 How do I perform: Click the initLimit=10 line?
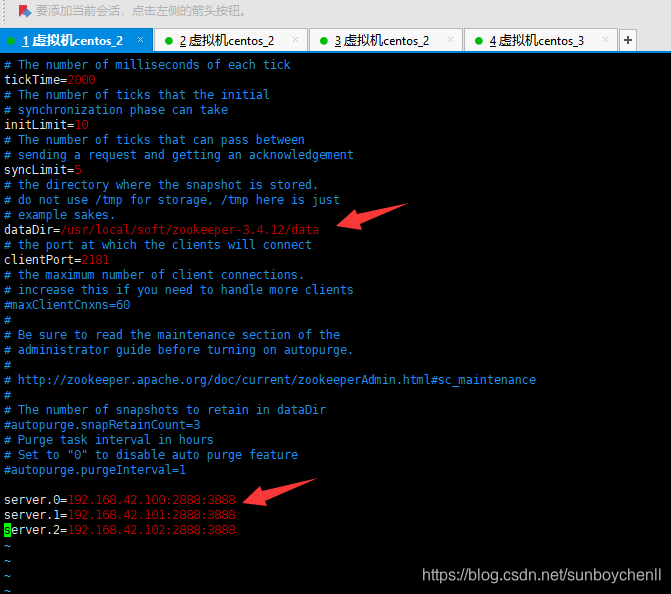(x=46, y=125)
